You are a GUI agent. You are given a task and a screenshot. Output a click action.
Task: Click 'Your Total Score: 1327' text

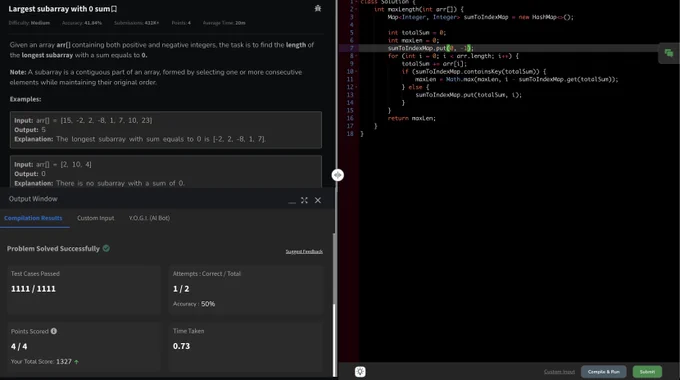pyautogui.click(x=41, y=362)
